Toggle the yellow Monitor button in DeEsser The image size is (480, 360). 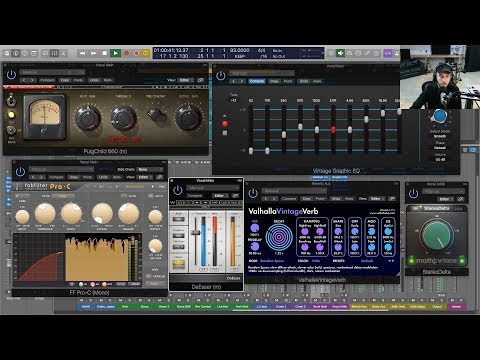point(178,264)
